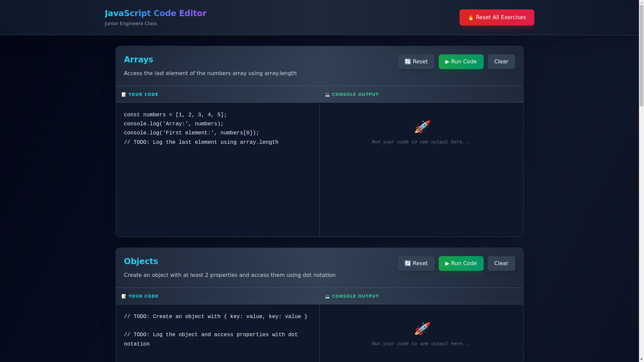Click the Arrays exercise description text

[x=210, y=73]
